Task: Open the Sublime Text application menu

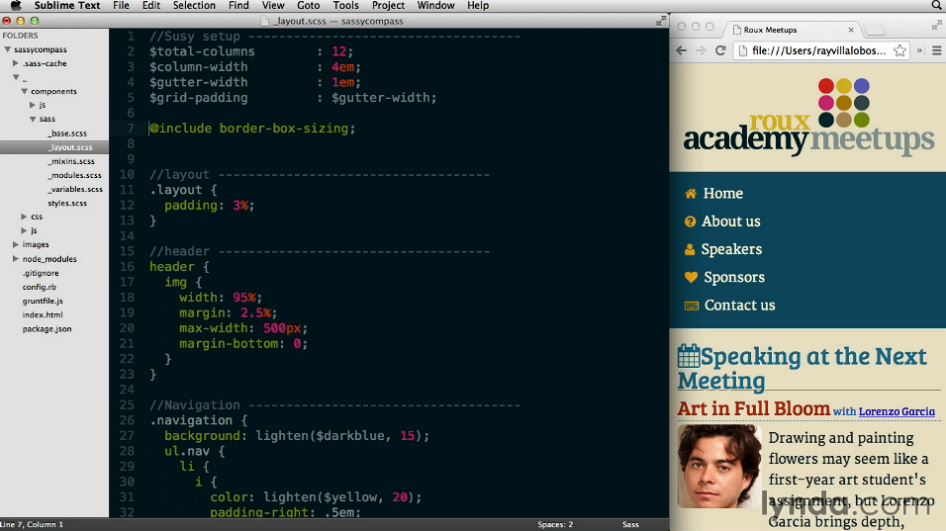Action: click(x=67, y=5)
